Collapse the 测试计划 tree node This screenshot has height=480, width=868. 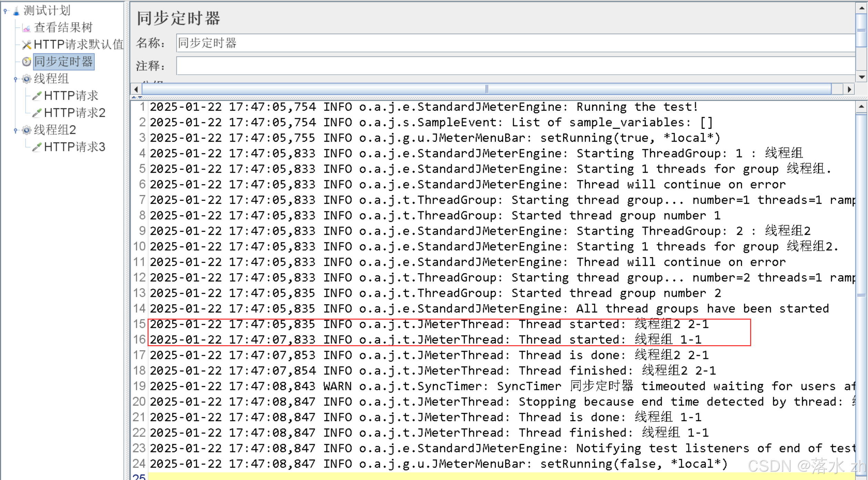pos(5,11)
